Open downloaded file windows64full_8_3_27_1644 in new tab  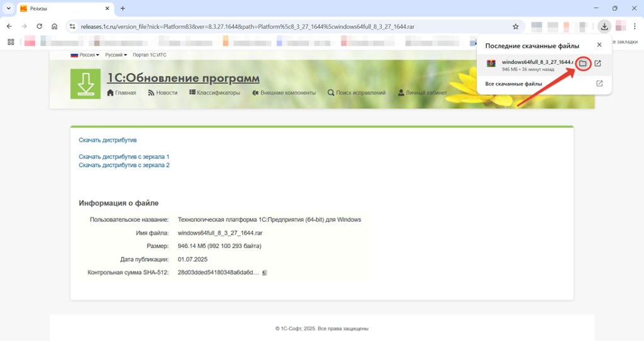[x=598, y=63]
